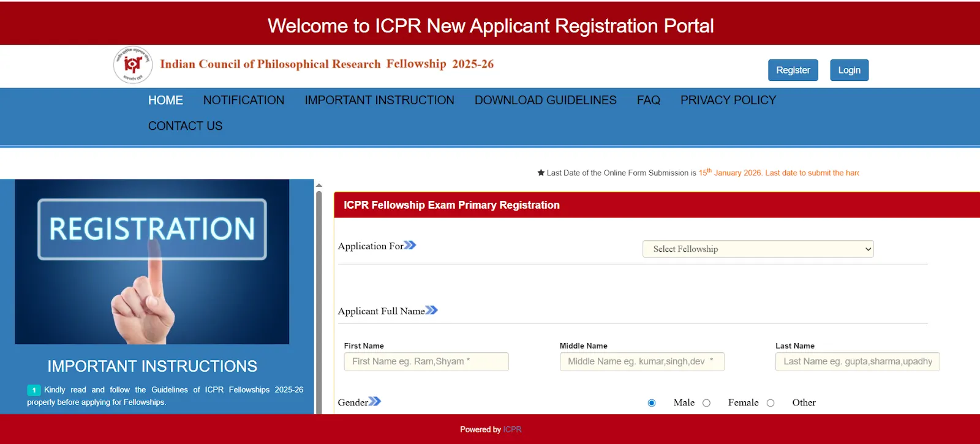The image size is (980, 444).
Task: Click the Last Name input field
Action: (x=858, y=361)
